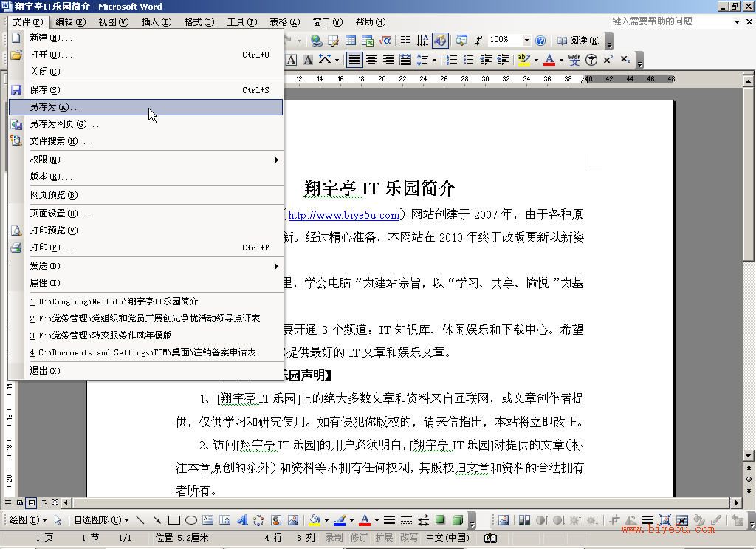
Task: Toggle center paragraph alignment
Action: (x=371, y=60)
